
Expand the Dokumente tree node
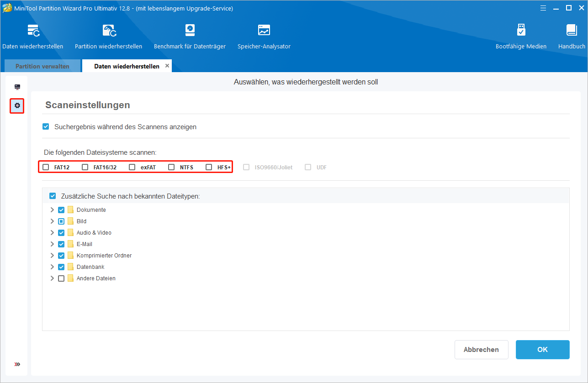(52, 210)
